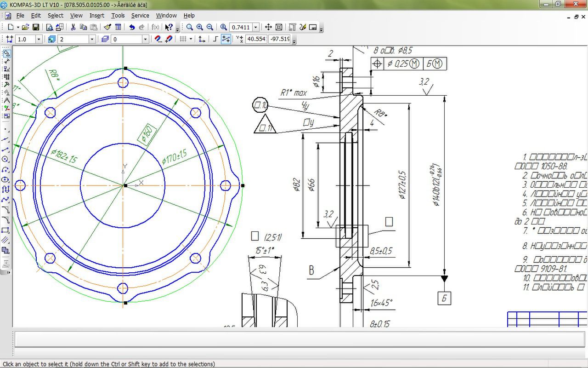Open the File menu
The width and height of the screenshot is (588, 368).
[x=20, y=15]
